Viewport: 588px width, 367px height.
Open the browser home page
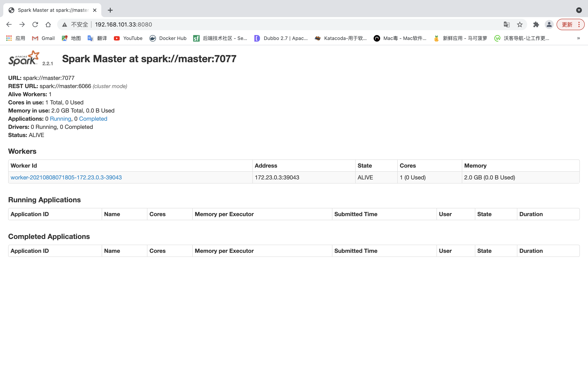point(48,24)
